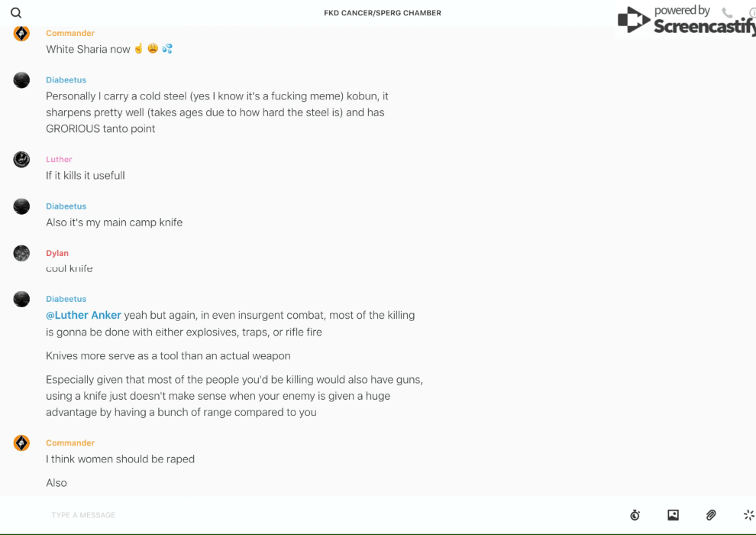Attach a picture using the image icon
The height and width of the screenshot is (535, 756).
click(673, 515)
